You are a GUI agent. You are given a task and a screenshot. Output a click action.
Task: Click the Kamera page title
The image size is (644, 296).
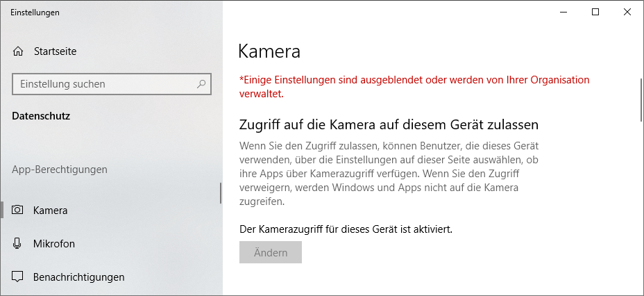[269, 51]
